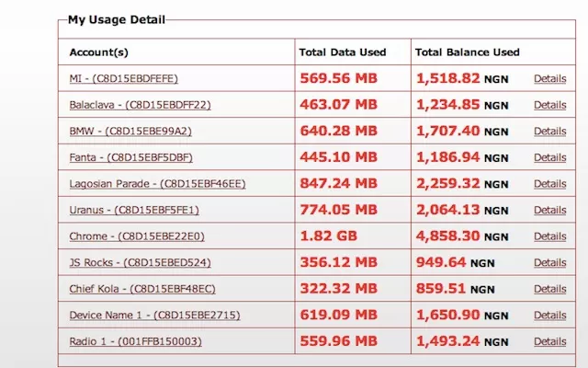Open Details for Fanta row
The image size is (588, 368).
click(549, 158)
